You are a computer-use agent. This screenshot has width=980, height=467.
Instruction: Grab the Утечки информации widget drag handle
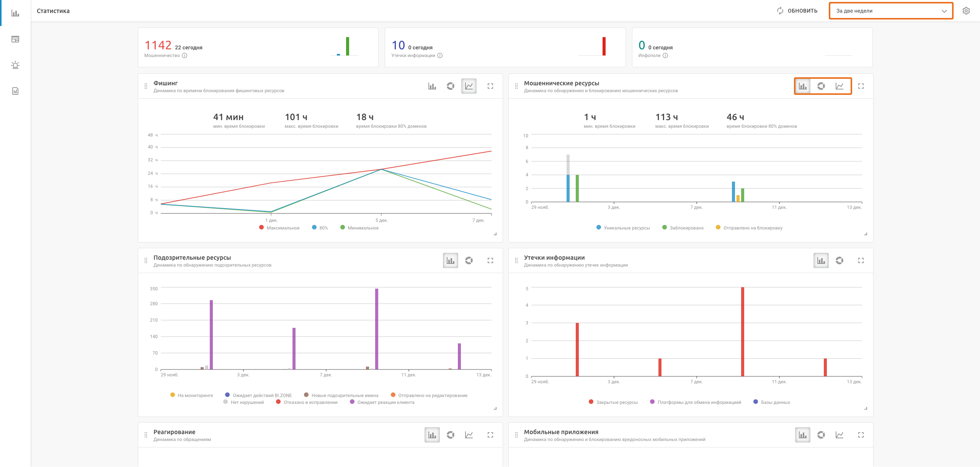(x=516, y=260)
